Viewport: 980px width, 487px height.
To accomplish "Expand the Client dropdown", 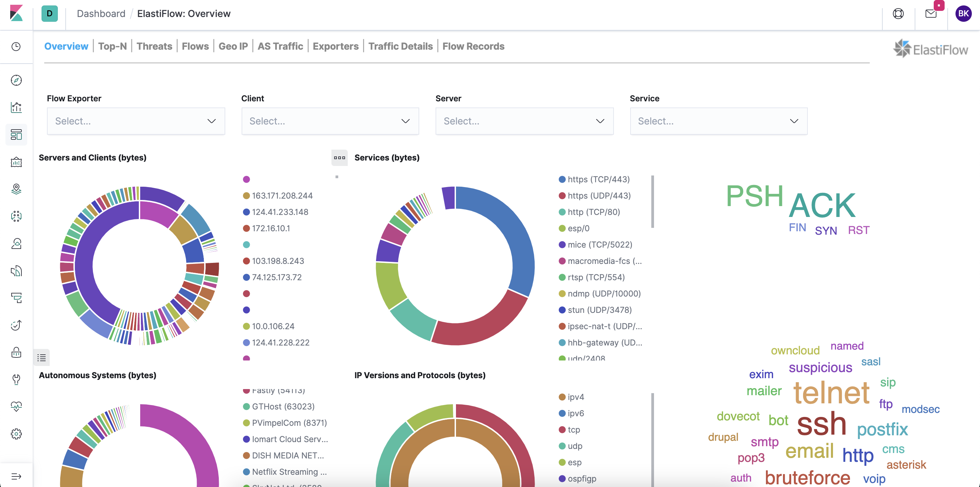I will 330,121.
